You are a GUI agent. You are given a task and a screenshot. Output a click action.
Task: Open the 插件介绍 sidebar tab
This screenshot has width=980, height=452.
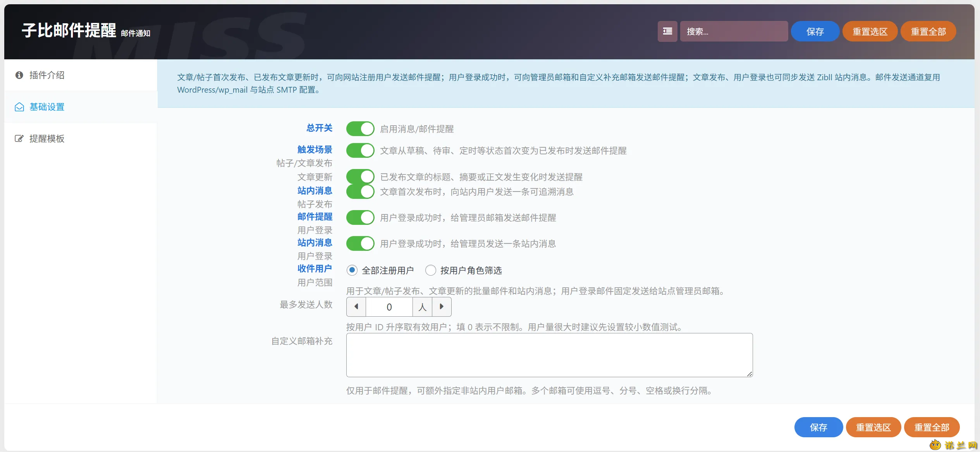tap(81, 75)
